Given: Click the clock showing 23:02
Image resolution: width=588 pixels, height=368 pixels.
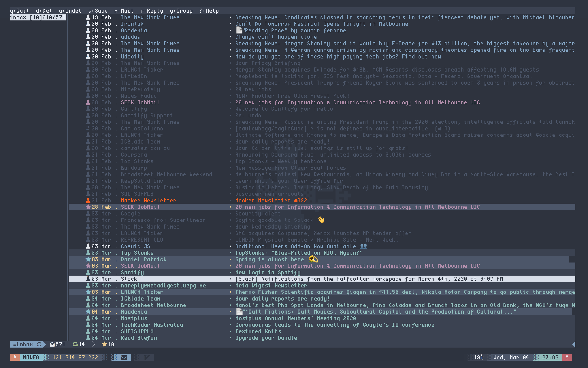Looking at the screenshot, I should [550, 357].
